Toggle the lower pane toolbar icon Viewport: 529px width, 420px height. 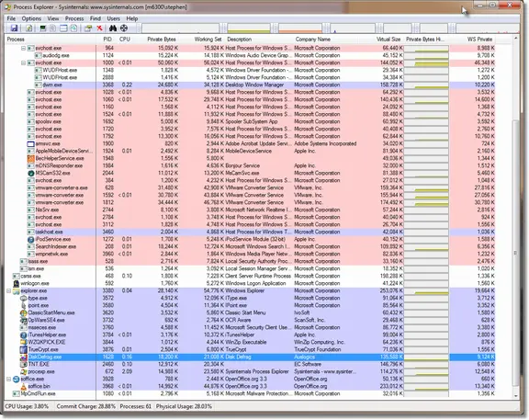(63, 28)
